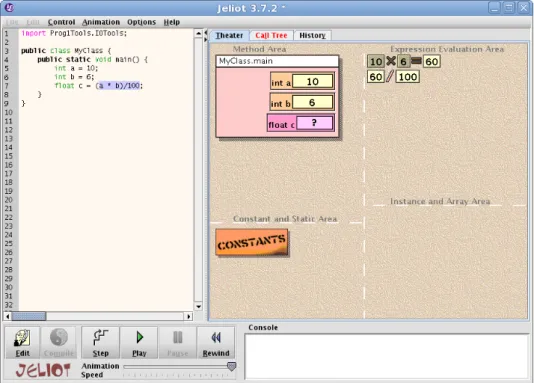Viewport: 534px width, 383px height.
Task: Click the code editor's vertical scroll down arrow
Action: click(x=199, y=306)
